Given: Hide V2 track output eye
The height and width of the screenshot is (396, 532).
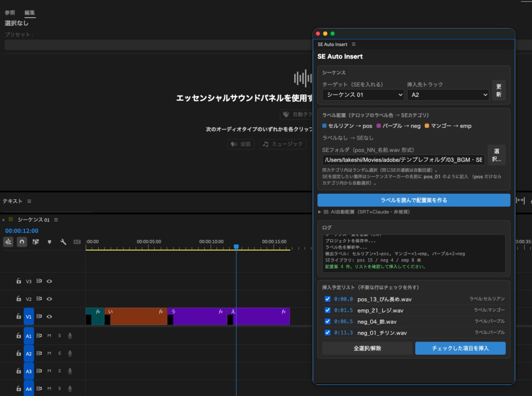Looking at the screenshot, I should click(49, 299).
